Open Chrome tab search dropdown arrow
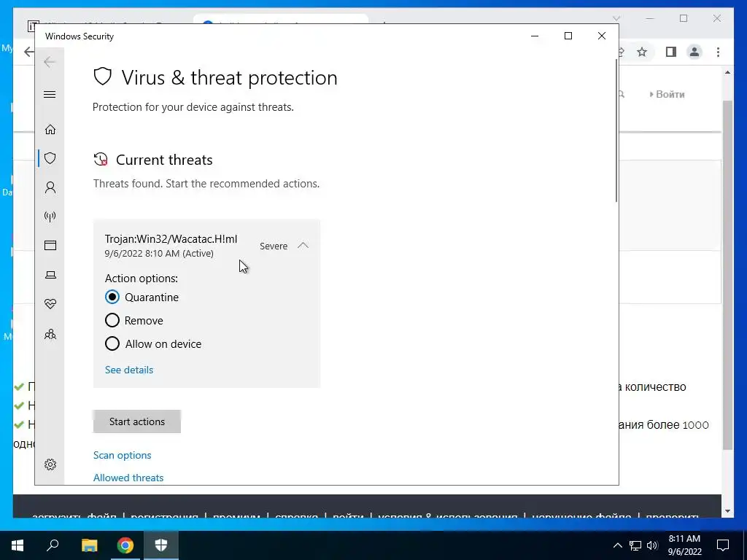747x560 pixels. [x=616, y=18]
